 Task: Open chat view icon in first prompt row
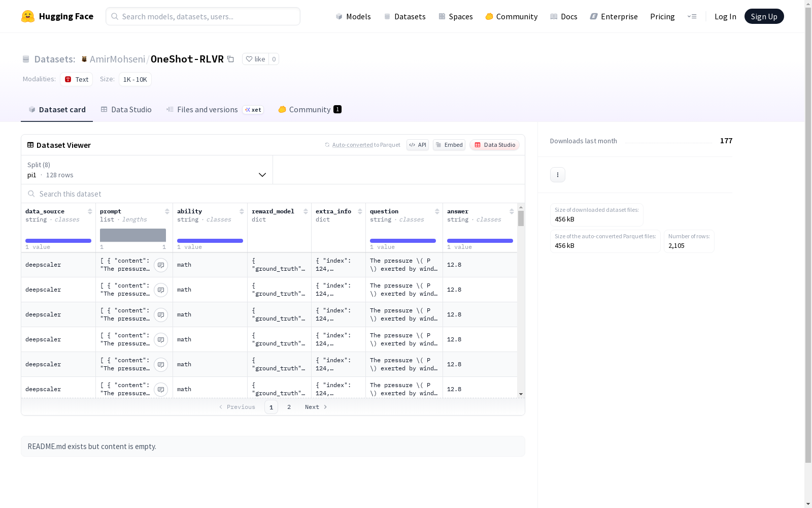(161, 265)
